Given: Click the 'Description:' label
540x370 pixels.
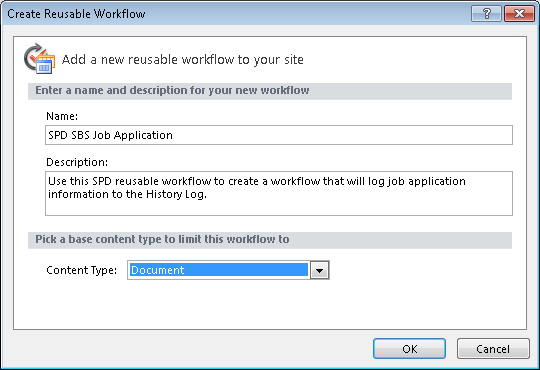Looking at the screenshot, I should pyautogui.click(x=77, y=162).
